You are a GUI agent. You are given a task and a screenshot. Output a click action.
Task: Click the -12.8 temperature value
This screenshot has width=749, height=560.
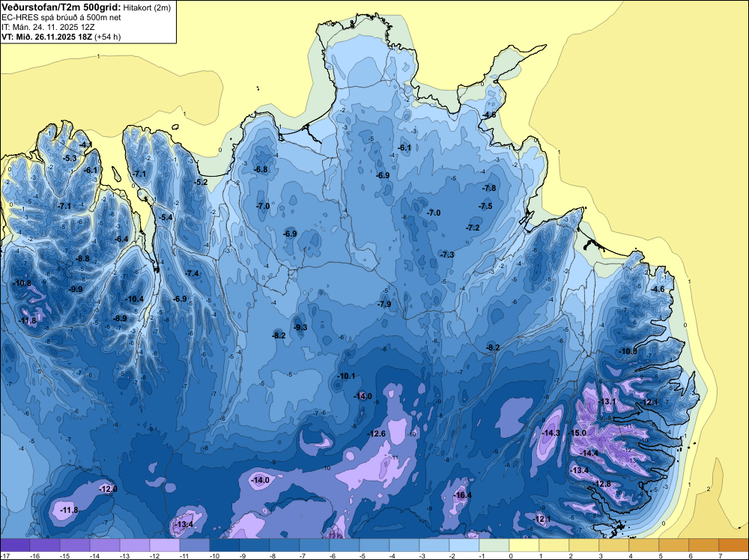point(602,484)
